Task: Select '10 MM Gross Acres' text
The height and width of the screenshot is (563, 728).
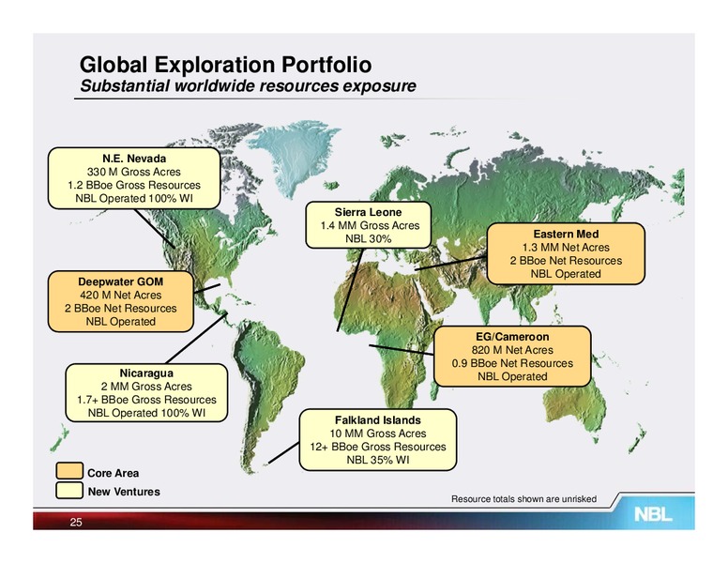Action: [x=378, y=434]
